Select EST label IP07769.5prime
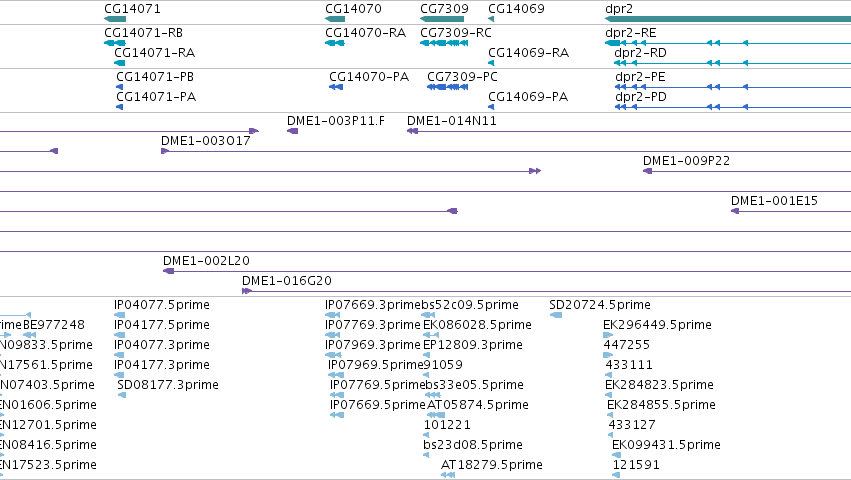The height and width of the screenshot is (480, 851). pos(378,385)
